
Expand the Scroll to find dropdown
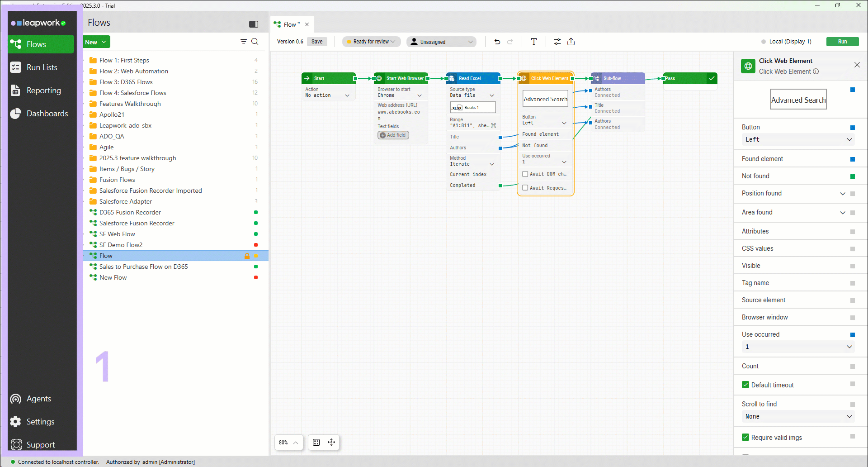pos(798,416)
